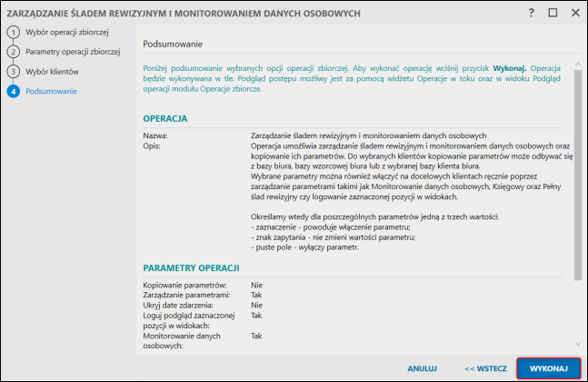The width and height of the screenshot is (588, 382).
Task: Click the PARAMETRY OPERACJI section heading
Action: tap(191, 268)
